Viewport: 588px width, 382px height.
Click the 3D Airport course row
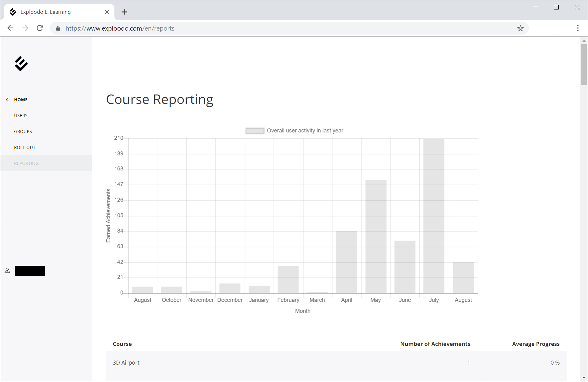point(126,362)
